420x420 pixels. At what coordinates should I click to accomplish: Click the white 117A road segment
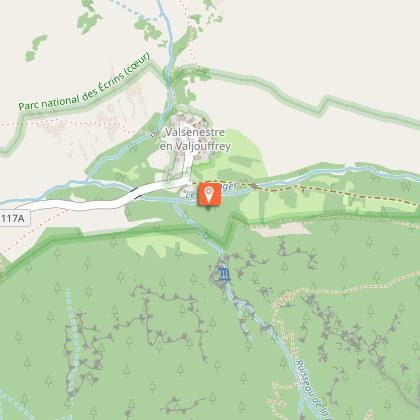pyautogui.click(x=100, y=202)
